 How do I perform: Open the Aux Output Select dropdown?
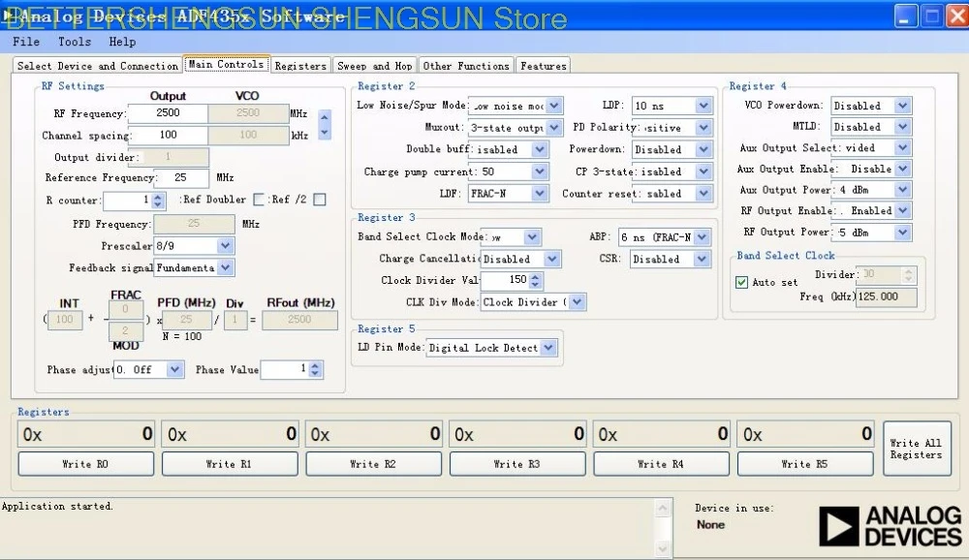click(x=902, y=147)
